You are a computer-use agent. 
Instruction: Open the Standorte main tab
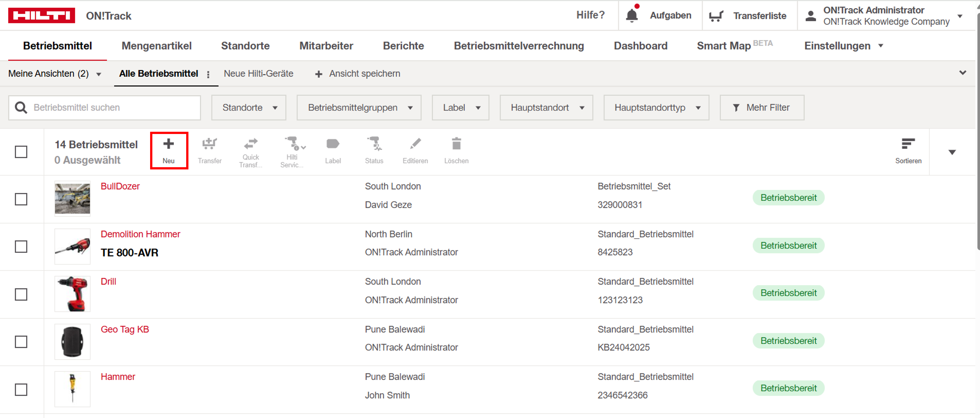[245, 46]
